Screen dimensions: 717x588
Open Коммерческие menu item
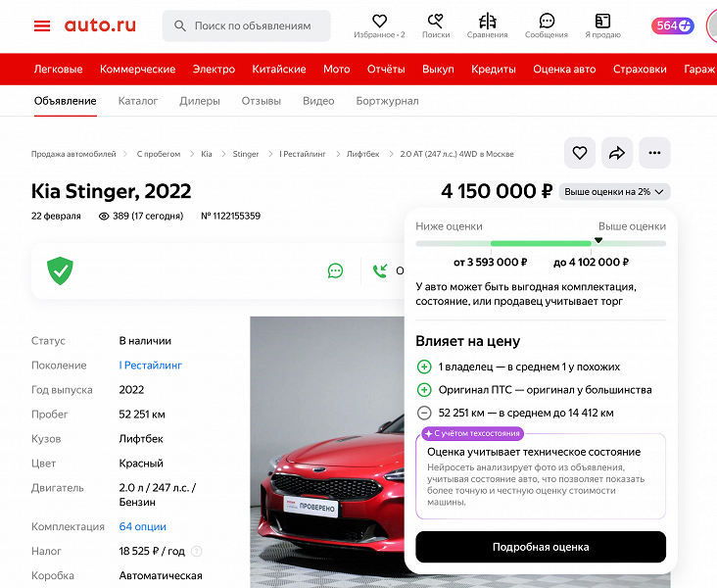click(138, 70)
